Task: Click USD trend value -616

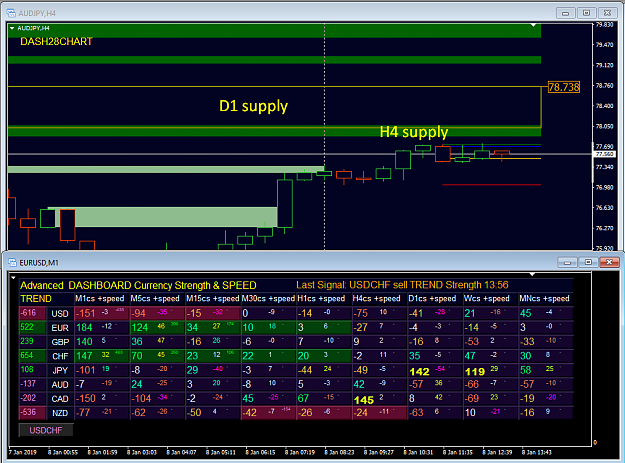Action: coord(28,313)
